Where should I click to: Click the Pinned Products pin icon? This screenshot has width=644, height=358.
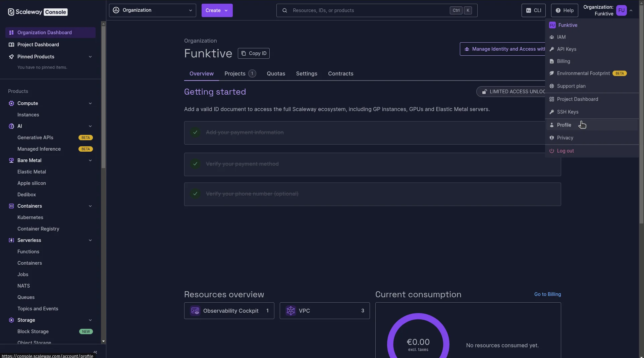click(x=11, y=57)
